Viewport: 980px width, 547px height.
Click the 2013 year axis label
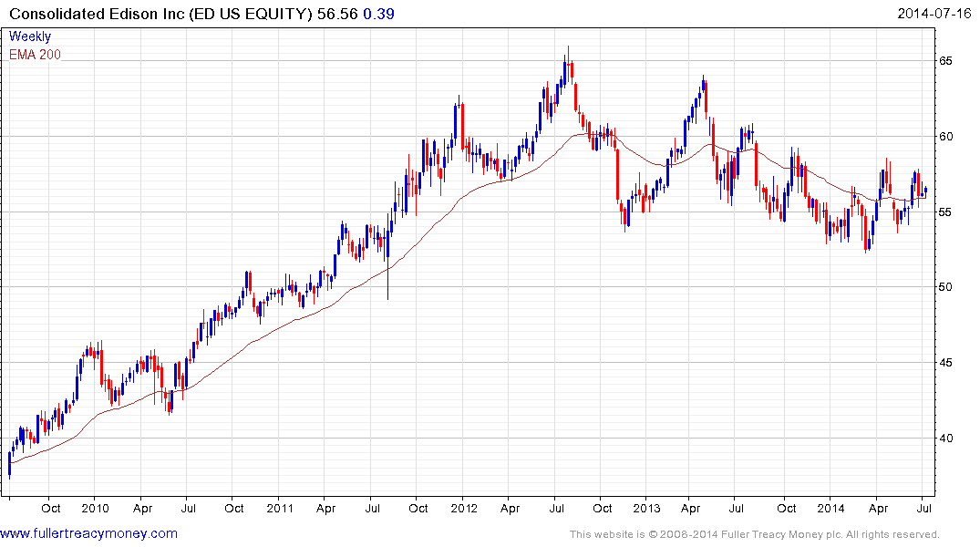point(646,508)
